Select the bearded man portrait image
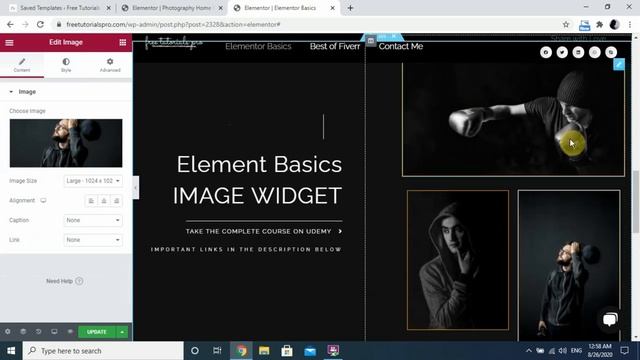Screen dimensions: 640x360 [x=569, y=265]
